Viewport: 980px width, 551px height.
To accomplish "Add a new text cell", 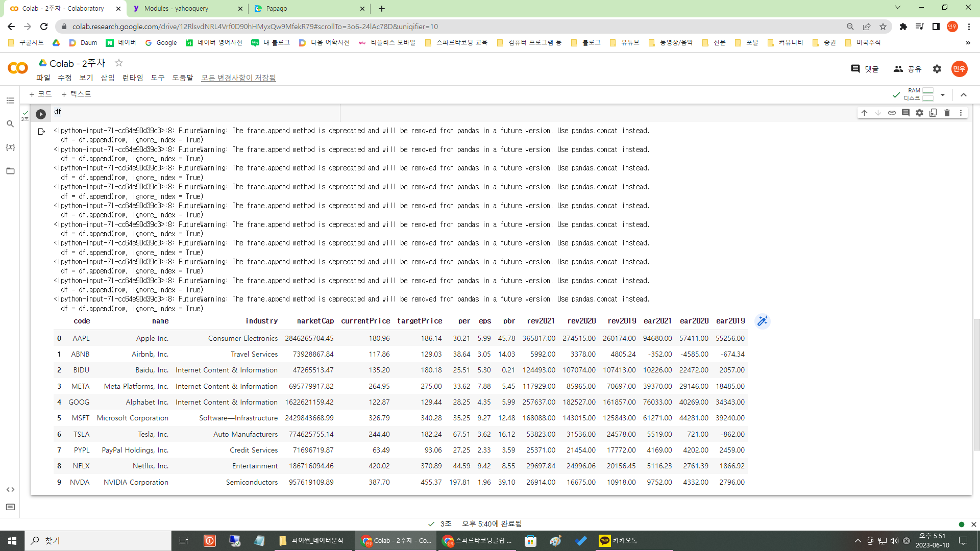I will click(x=76, y=94).
